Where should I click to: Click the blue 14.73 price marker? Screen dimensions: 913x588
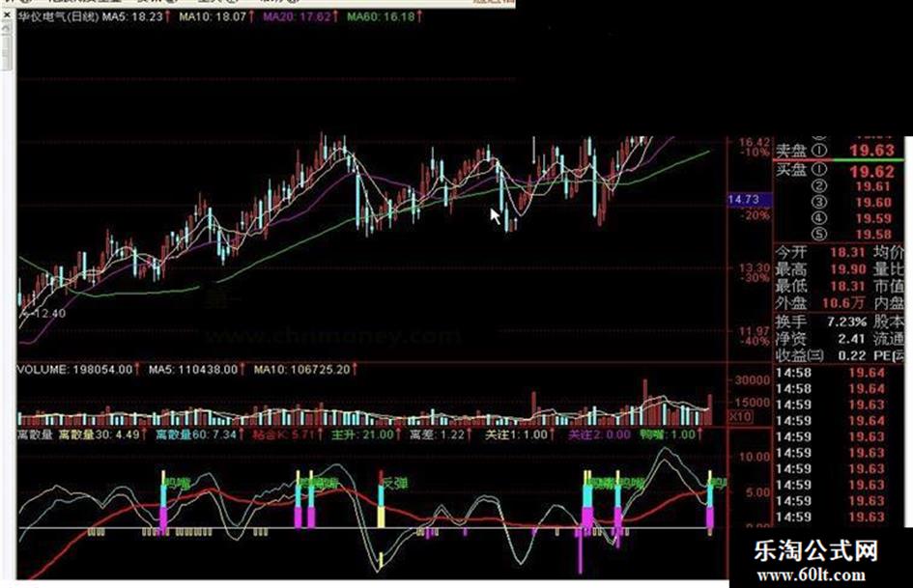pos(748,200)
